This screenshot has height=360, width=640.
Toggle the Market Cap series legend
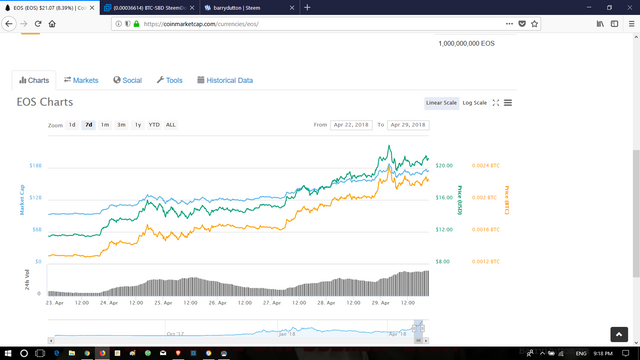point(22,200)
